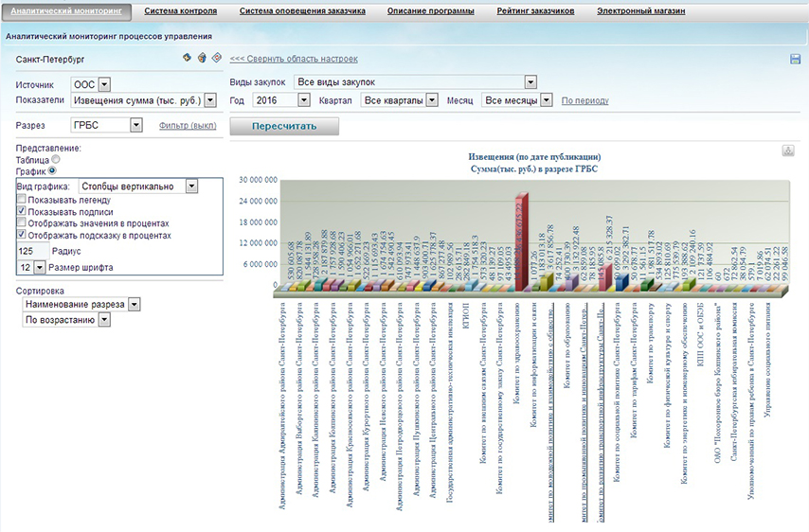Click the Фильтр (выкл) link
Viewport: 809px width, 532px height.
coord(188,125)
